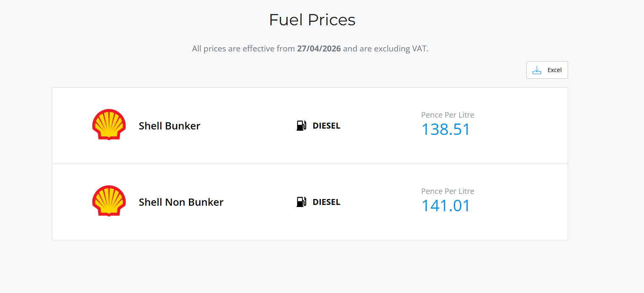Select the Shell Bunker name text
Screen dimensions: 644x293
(169, 126)
